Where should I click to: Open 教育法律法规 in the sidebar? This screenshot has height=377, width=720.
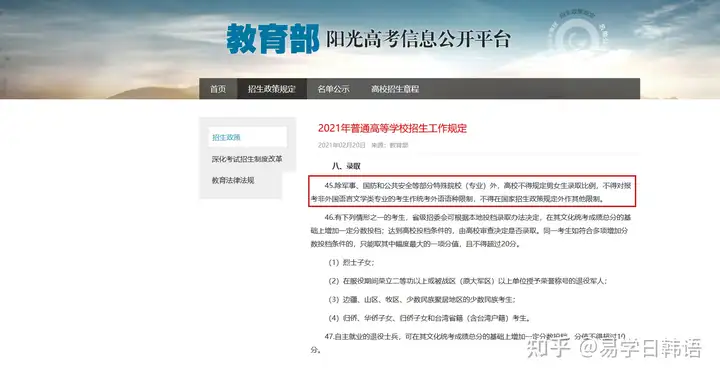[233, 180]
